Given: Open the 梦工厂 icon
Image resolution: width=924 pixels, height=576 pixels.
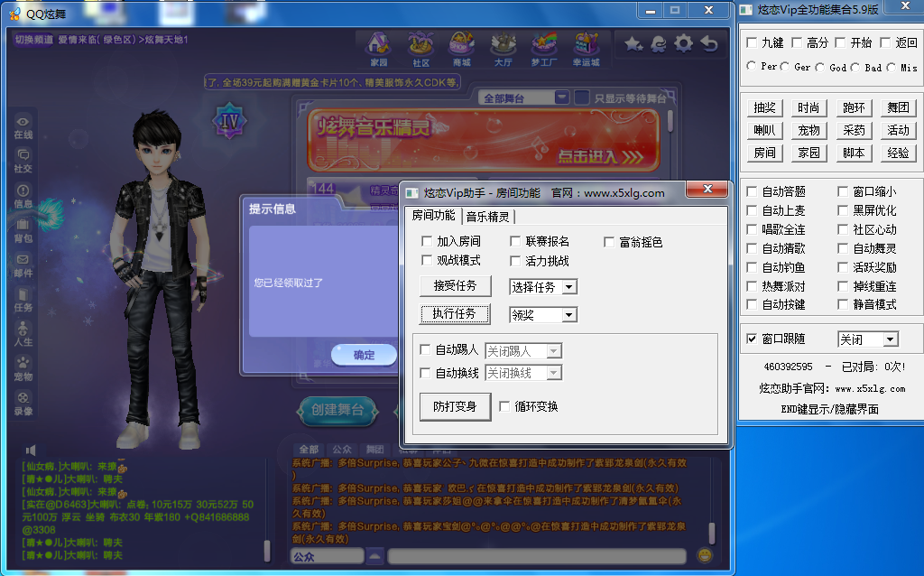Looking at the screenshot, I should (x=544, y=50).
